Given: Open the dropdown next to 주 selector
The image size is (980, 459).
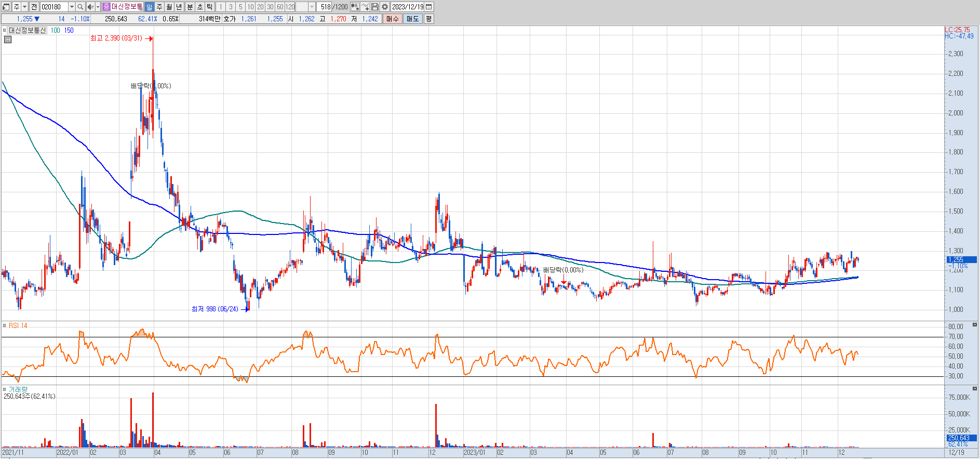Looking at the screenshot, I should tap(24, 7).
